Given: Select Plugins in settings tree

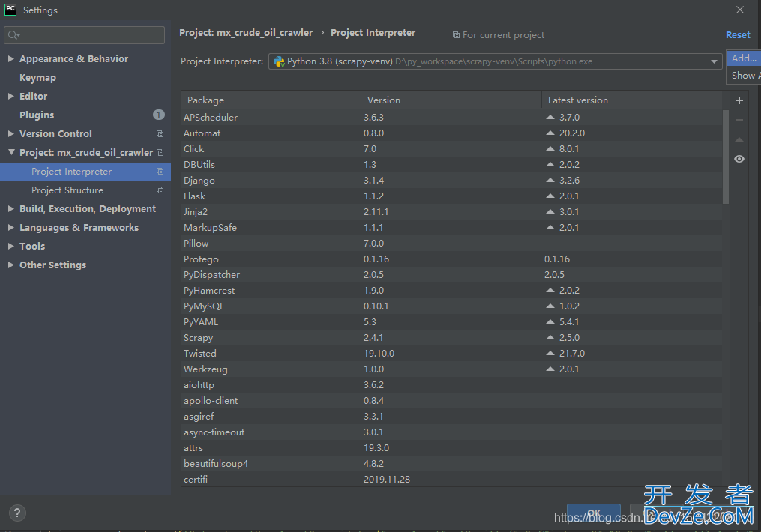Looking at the screenshot, I should (37, 115).
